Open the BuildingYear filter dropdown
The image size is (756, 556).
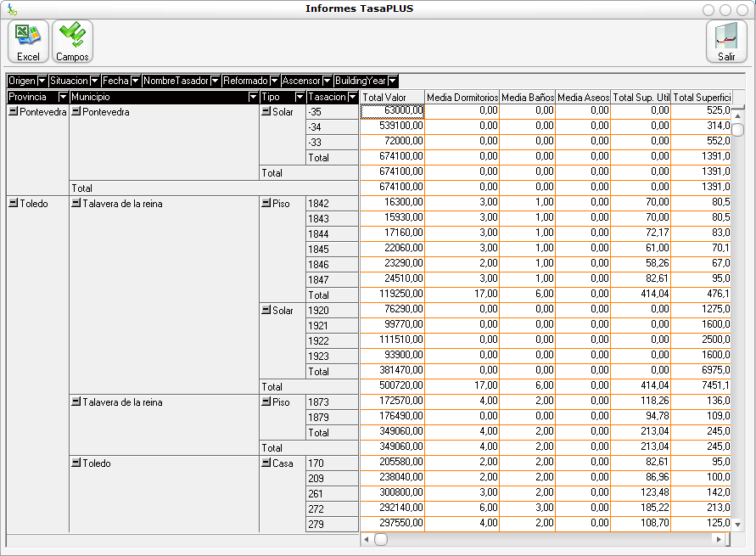coord(393,81)
